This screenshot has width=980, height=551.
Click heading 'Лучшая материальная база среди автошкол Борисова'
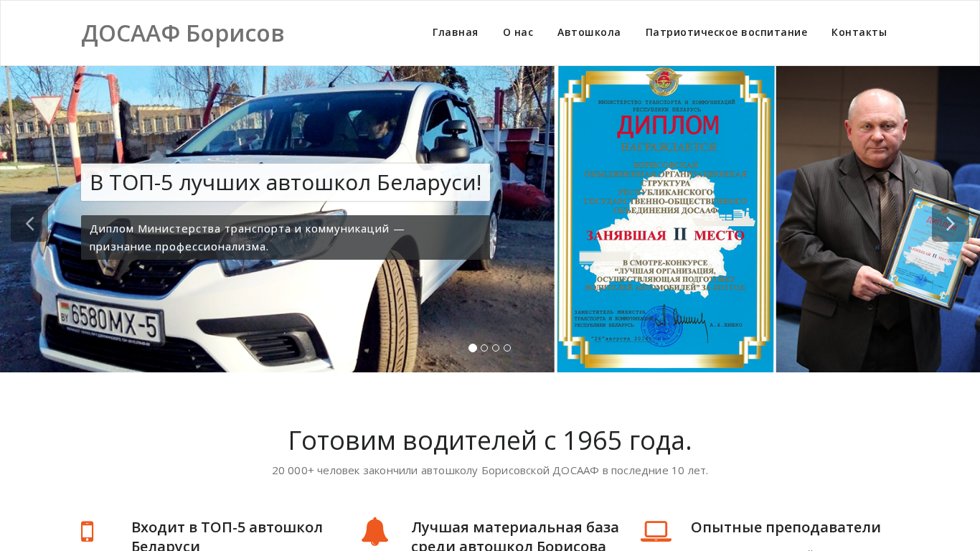click(x=515, y=535)
